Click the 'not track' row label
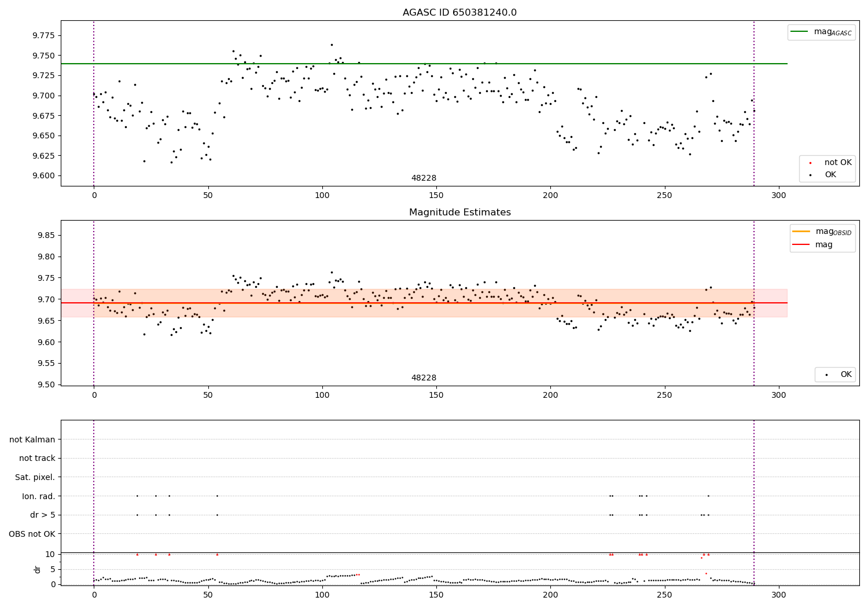Viewport: 868px width, 608px height. coord(37,458)
